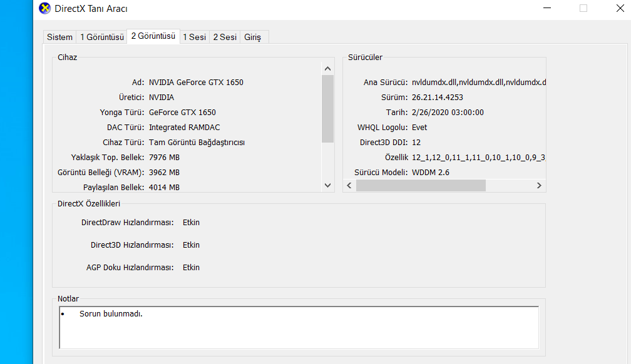This screenshot has height=364, width=631.
Task: Click the 'Görüntü Belleği (VRAM):' label
Action: pos(101,173)
